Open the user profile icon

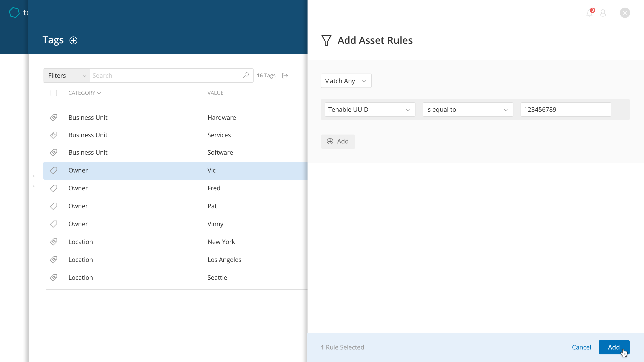(603, 13)
